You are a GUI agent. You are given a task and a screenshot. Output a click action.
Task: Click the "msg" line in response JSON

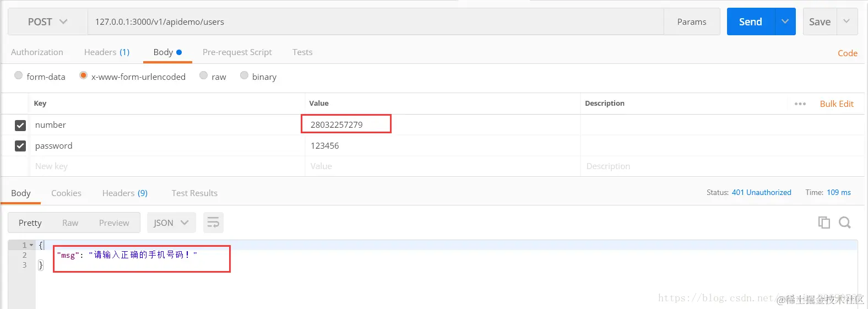(127, 255)
